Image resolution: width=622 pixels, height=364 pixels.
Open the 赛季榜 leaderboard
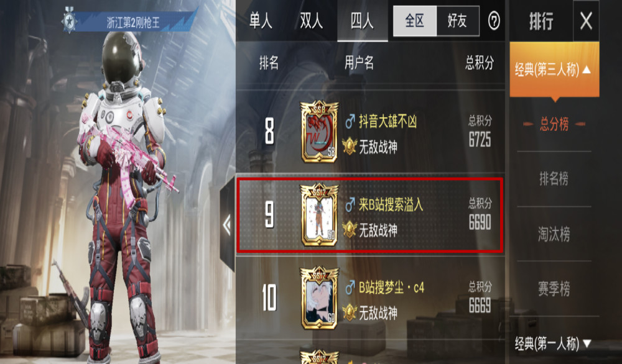pyautogui.click(x=554, y=288)
